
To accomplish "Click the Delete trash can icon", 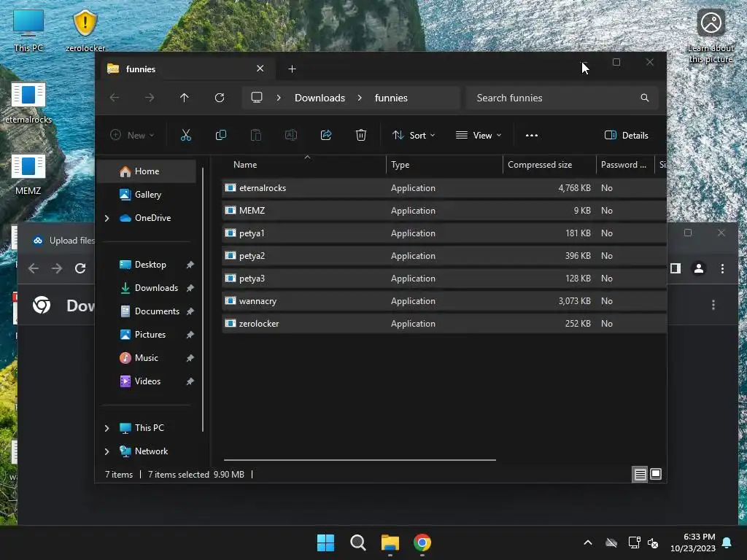I will tap(361, 135).
